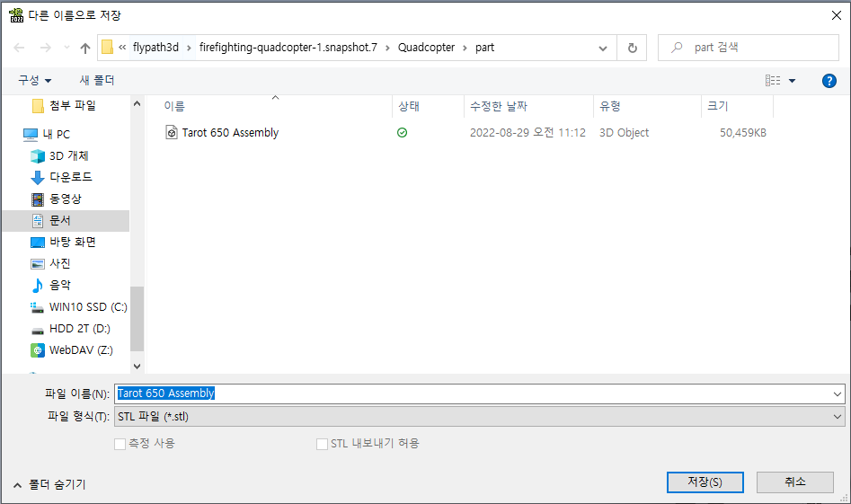Go up one folder level arrow
This screenshot has width=851, height=504.
pyautogui.click(x=85, y=48)
